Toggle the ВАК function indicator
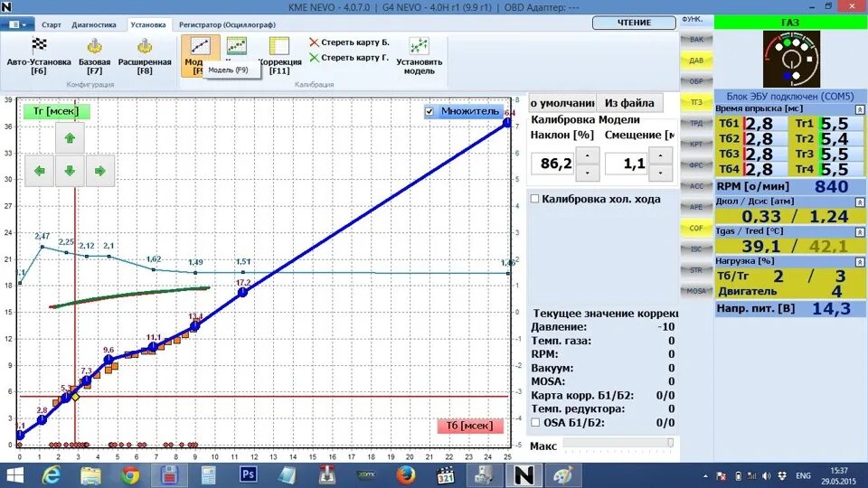Viewport: 868px width, 488px height. point(696,39)
